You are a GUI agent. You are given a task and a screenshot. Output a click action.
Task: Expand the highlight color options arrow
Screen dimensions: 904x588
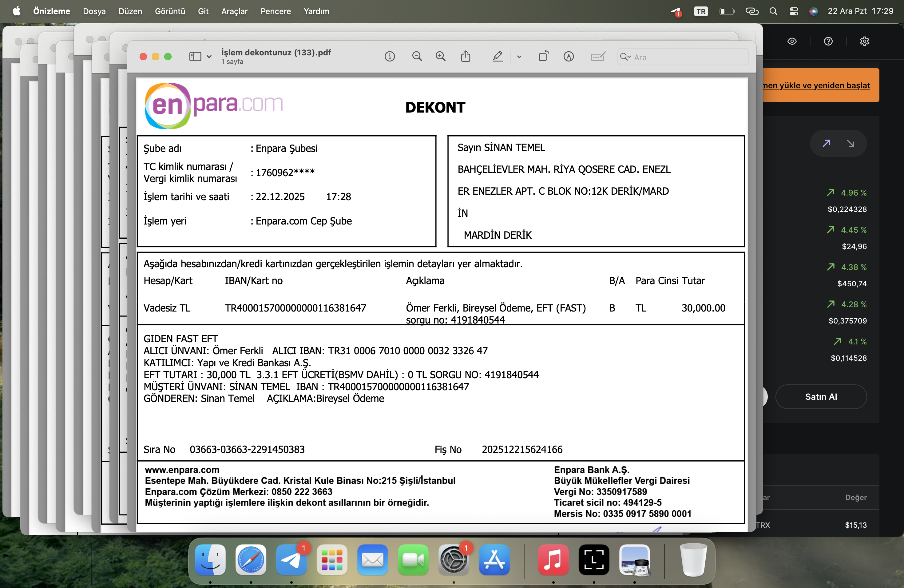[x=519, y=57]
